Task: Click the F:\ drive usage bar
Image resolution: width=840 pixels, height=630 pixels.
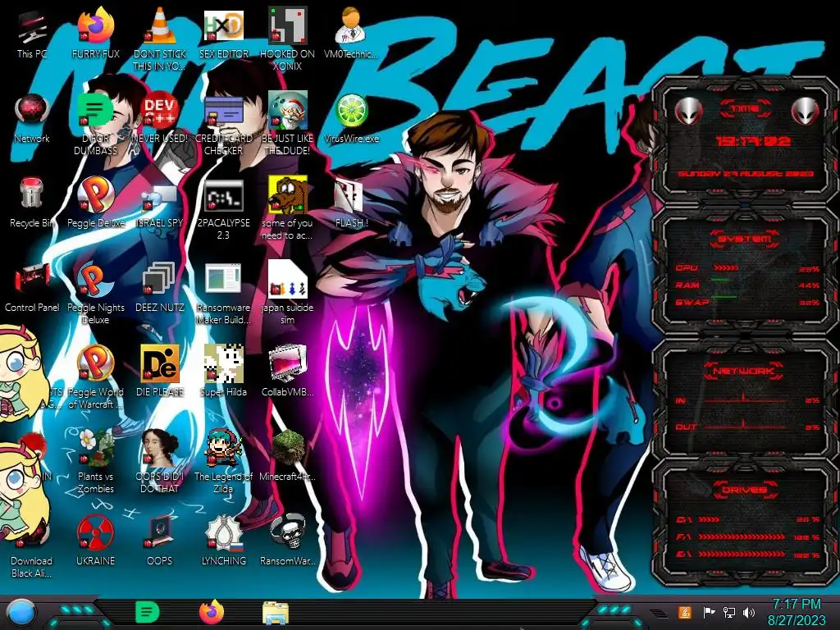Action: (x=742, y=536)
